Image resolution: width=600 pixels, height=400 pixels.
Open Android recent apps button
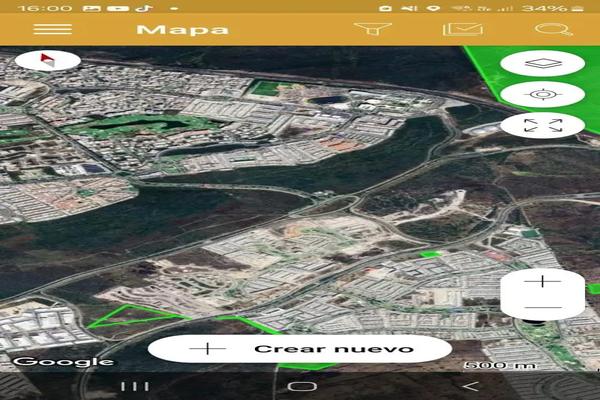(135, 386)
